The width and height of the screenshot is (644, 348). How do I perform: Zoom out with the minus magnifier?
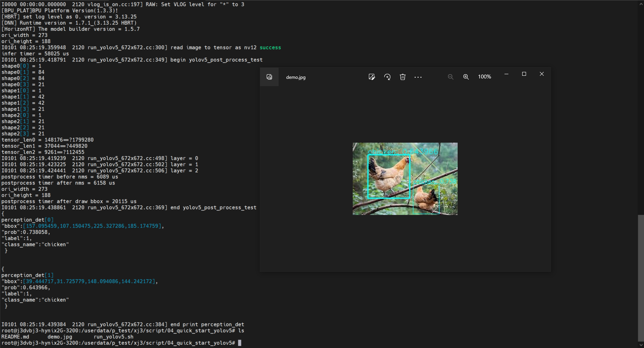451,77
